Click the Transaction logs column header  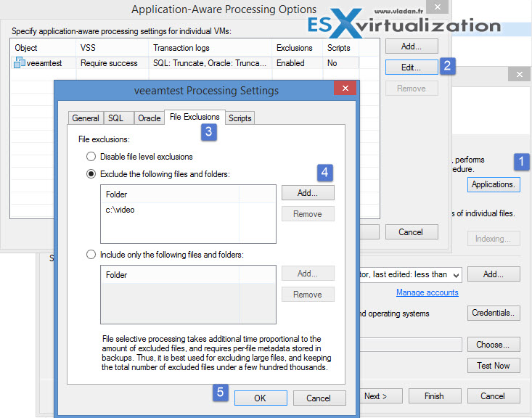point(210,48)
